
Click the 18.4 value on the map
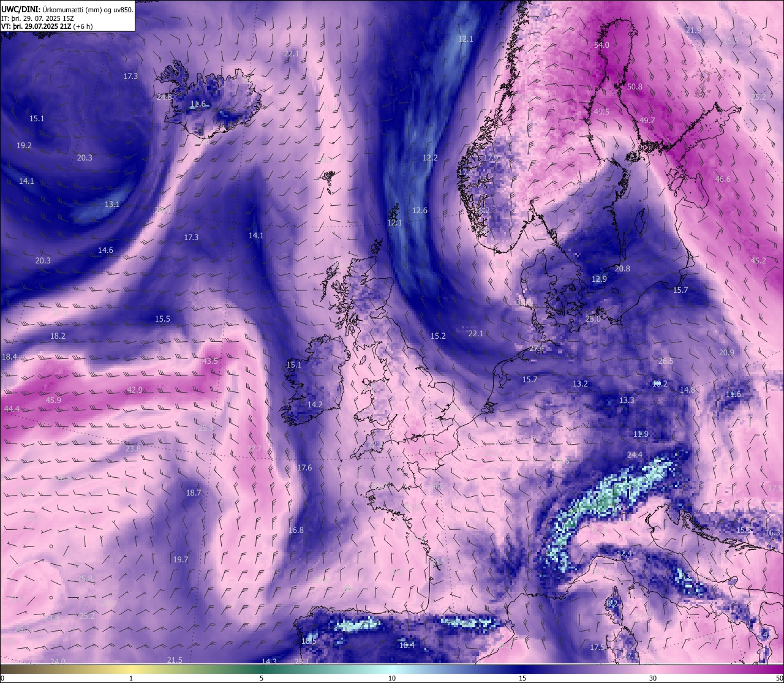point(9,357)
